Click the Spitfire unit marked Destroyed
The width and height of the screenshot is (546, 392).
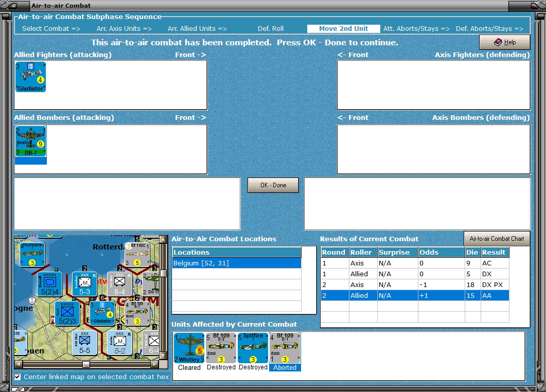pyautogui.click(x=253, y=348)
